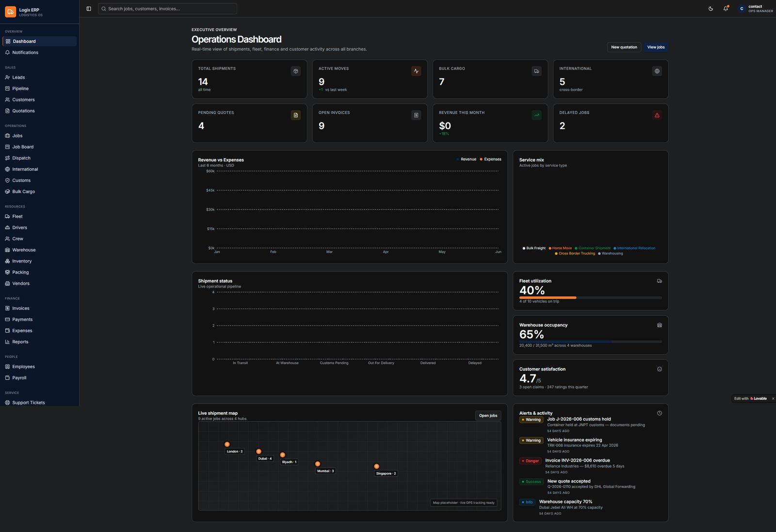Screen dimensions: 776x532
Task: Toggle International Relocation legend entry
Action: (634, 248)
